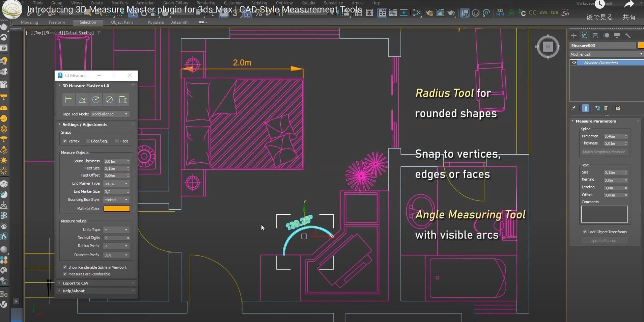Switch to the Freeform ribbon tab
644x322 pixels.
pyautogui.click(x=57, y=22)
